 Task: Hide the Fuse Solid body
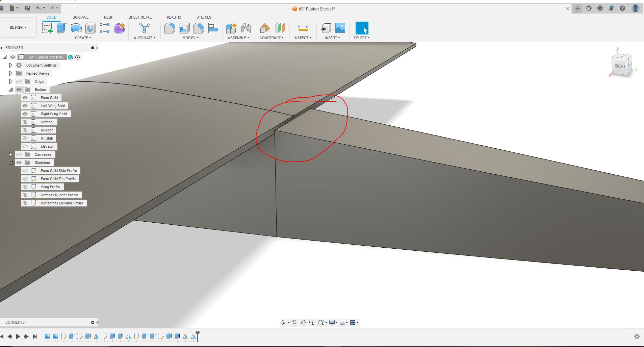(25, 98)
